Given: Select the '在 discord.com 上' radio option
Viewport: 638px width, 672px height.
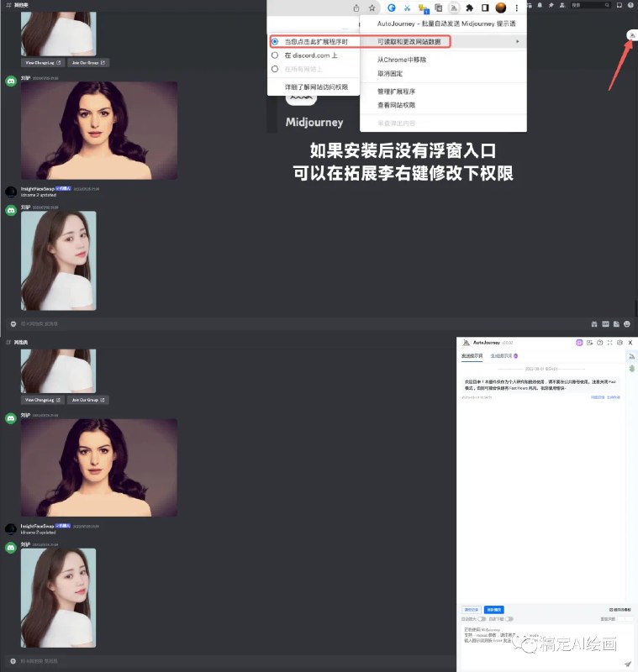Looking at the screenshot, I should [275, 55].
